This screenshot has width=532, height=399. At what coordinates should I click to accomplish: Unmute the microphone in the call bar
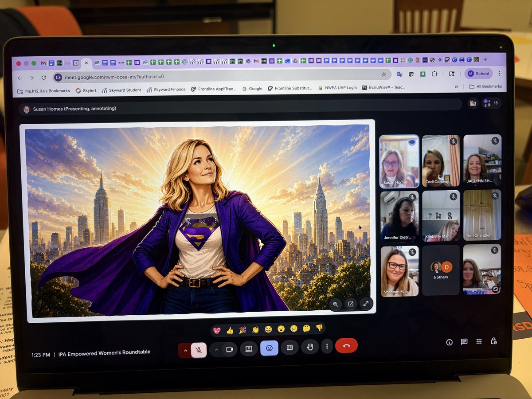point(199,350)
